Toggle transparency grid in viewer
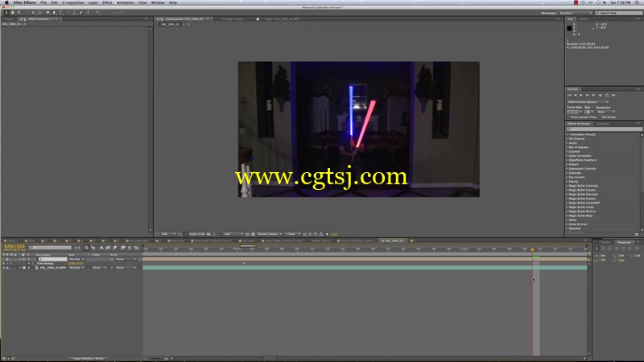The height and width of the screenshot is (362, 644). click(253, 234)
